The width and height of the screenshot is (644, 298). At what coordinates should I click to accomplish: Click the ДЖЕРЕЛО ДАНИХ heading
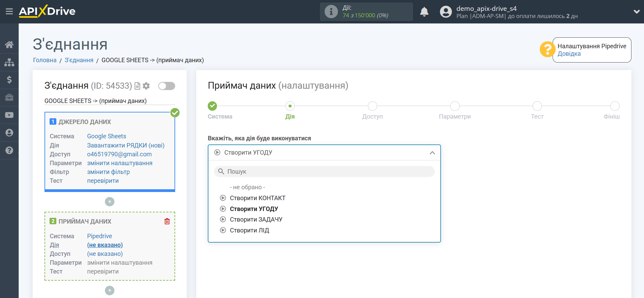pos(85,122)
